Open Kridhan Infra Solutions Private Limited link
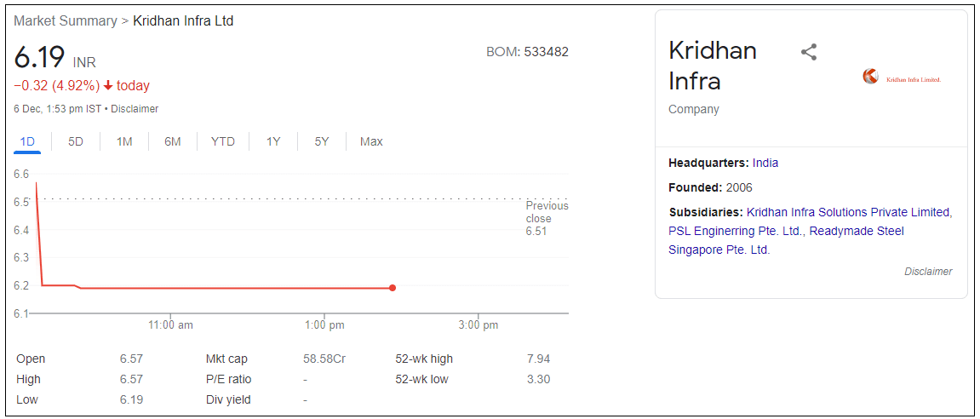Image resolution: width=980 pixels, height=419 pixels. (849, 212)
